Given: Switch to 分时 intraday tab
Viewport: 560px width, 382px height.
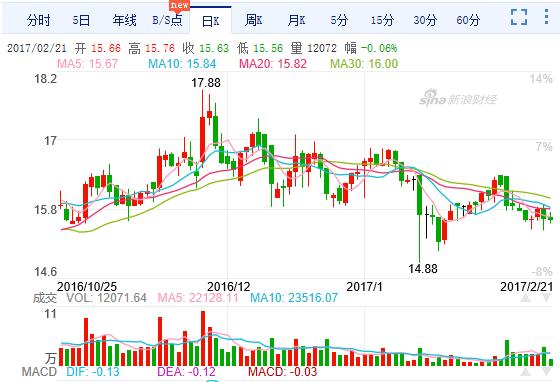Looking at the screenshot, I should (39, 20).
